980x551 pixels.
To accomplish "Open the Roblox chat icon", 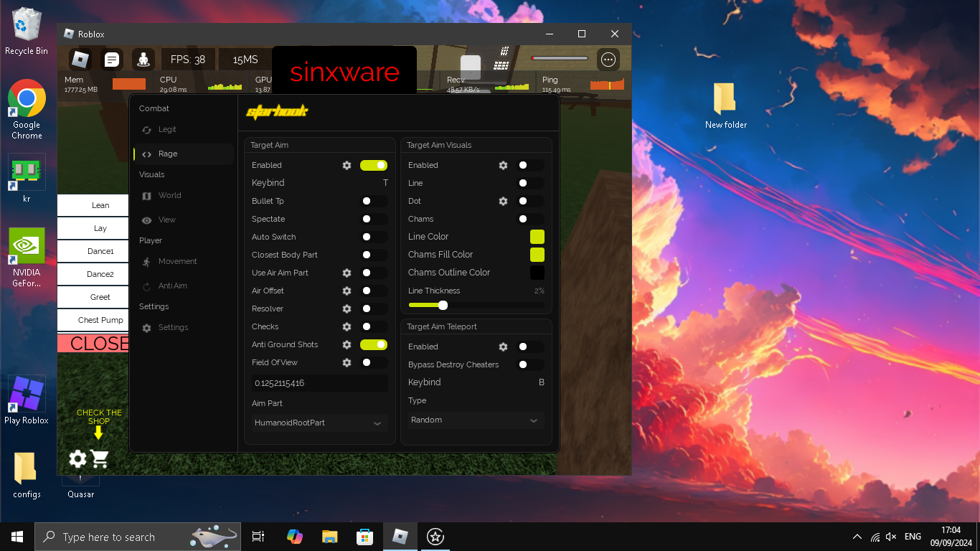I will coord(111,60).
